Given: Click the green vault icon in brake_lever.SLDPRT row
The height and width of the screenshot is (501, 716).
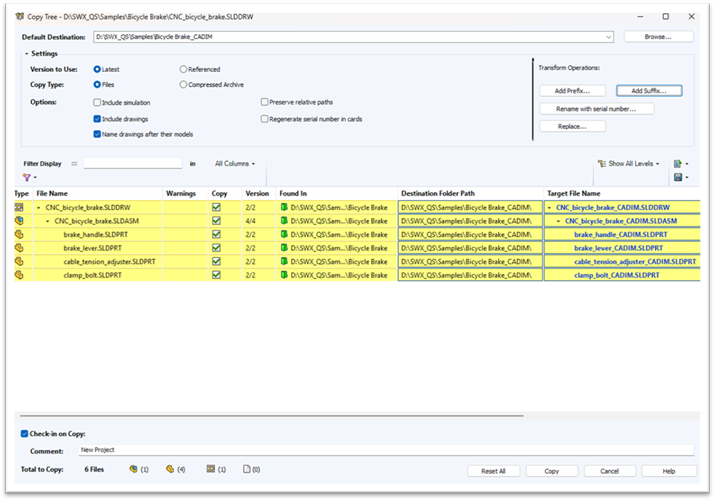Looking at the screenshot, I should tap(284, 248).
